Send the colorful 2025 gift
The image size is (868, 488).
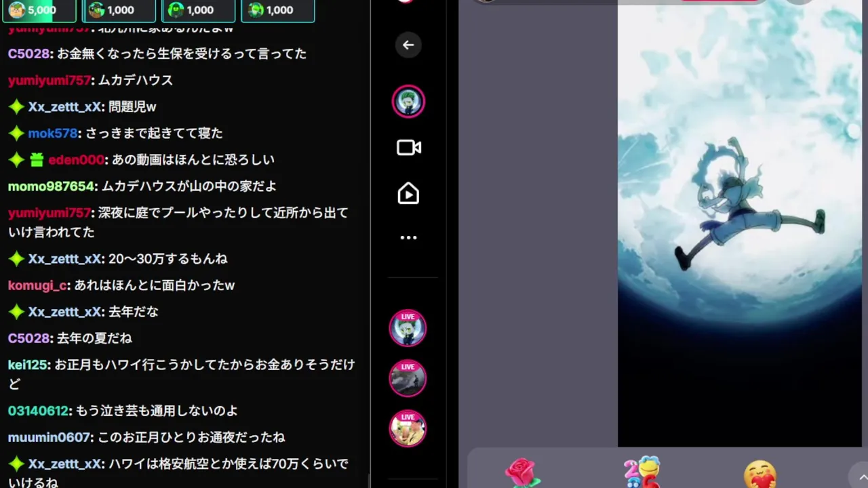pyautogui.click(x=642, y=472)
